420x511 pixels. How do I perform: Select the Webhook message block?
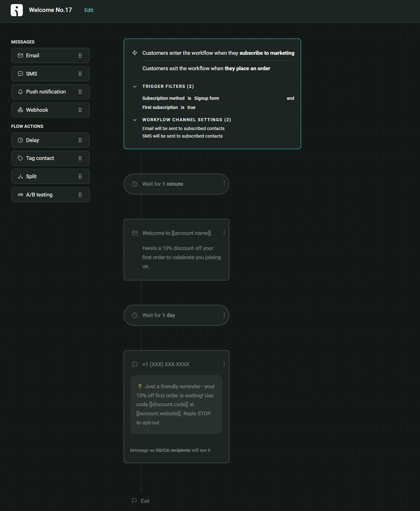coord(50,110)
